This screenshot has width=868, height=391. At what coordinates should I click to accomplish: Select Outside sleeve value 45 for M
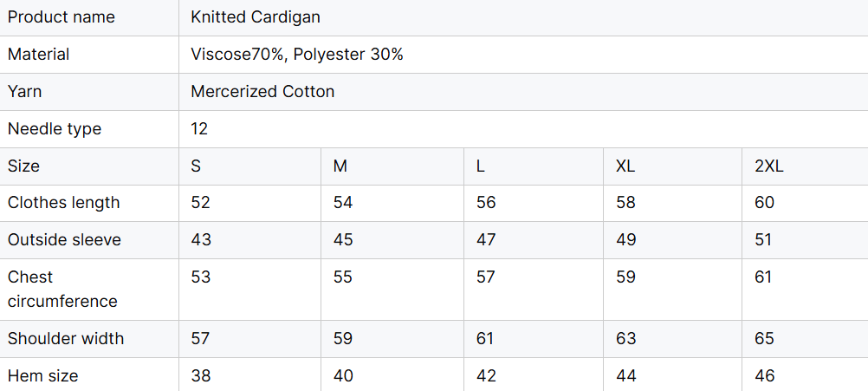343,240
